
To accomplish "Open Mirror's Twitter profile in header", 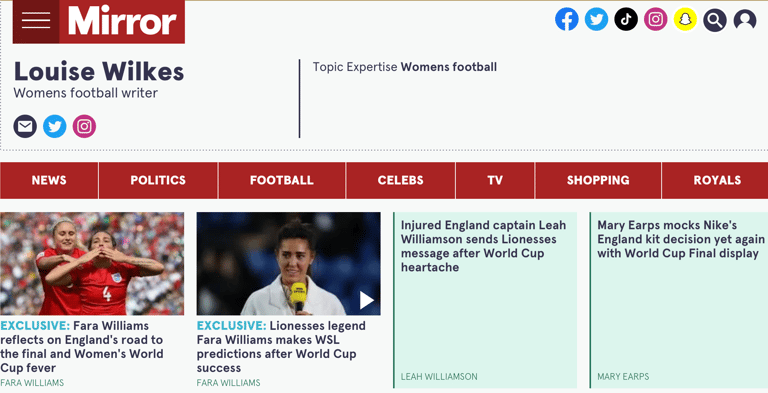I will coord(597,20).
